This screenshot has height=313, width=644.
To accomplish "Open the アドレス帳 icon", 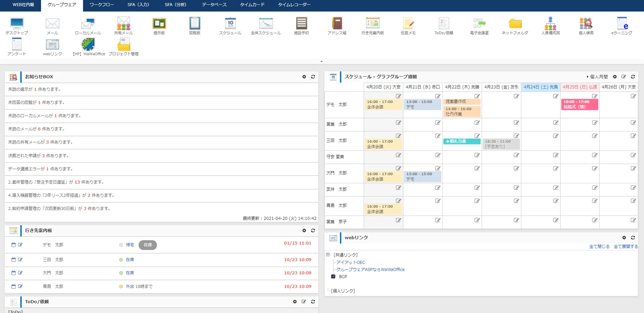I will (x=337, y=26).
